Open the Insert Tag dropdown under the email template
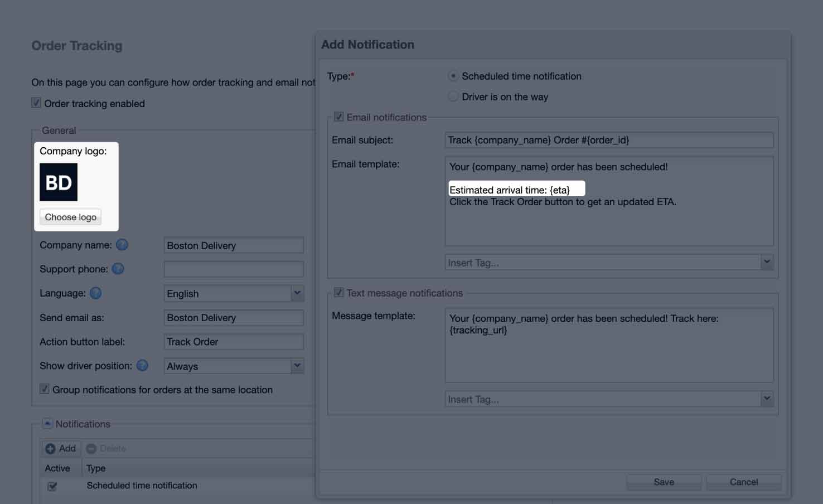This screenshot has height=504, width=823. pyautogui.click(x=767, y=262)
